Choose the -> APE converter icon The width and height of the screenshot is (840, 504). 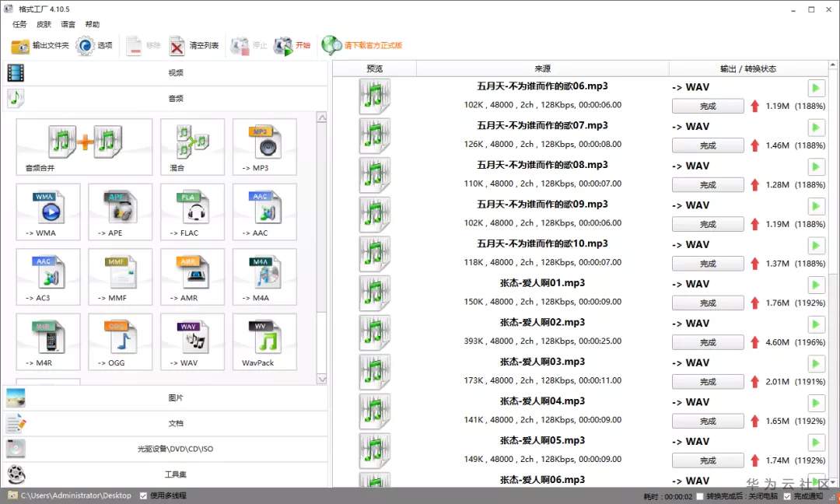(120, 212)
